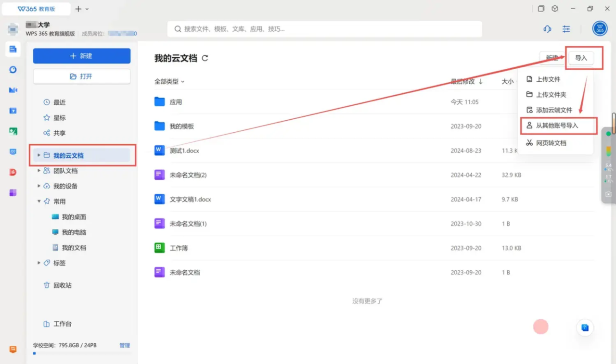The image size is (616, 364).
Task: Open the 回收站 recycle bin
Action: (62, 285)
